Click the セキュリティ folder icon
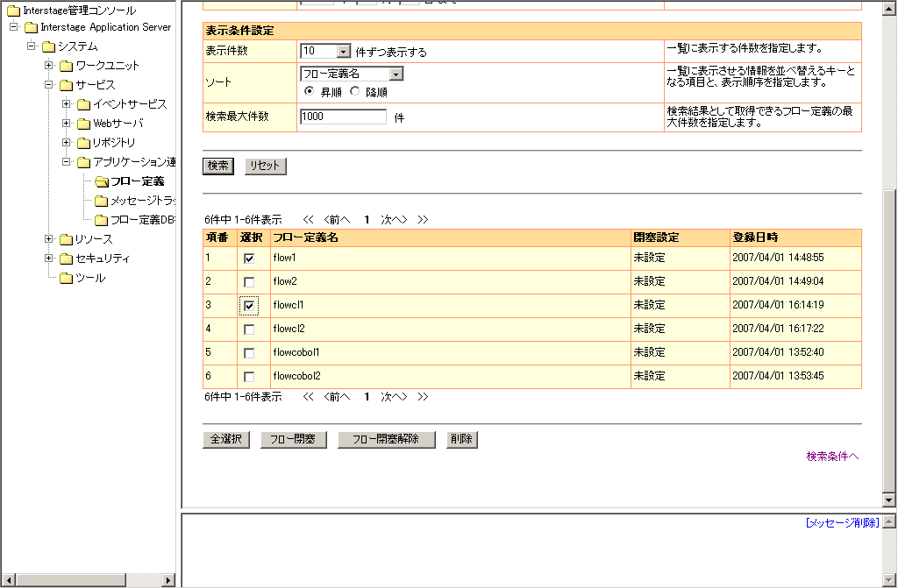 pyautogui.click(x=67, y=259)
